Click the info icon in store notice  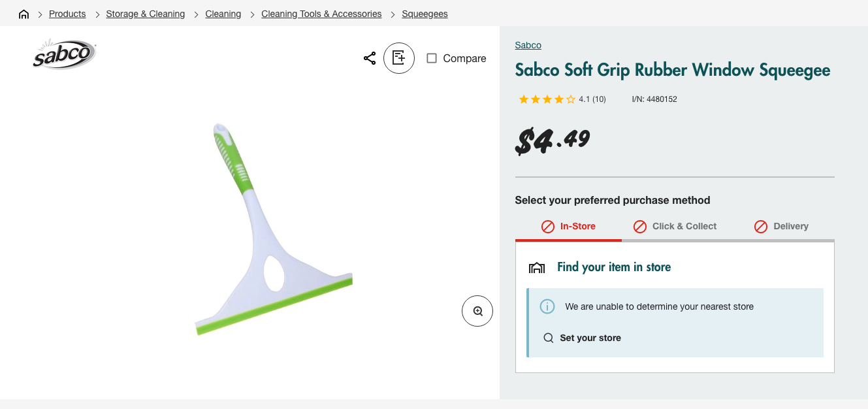547,306
